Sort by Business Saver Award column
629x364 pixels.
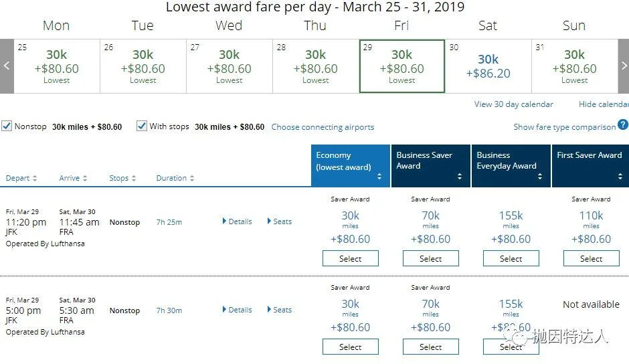coord(430,166)
